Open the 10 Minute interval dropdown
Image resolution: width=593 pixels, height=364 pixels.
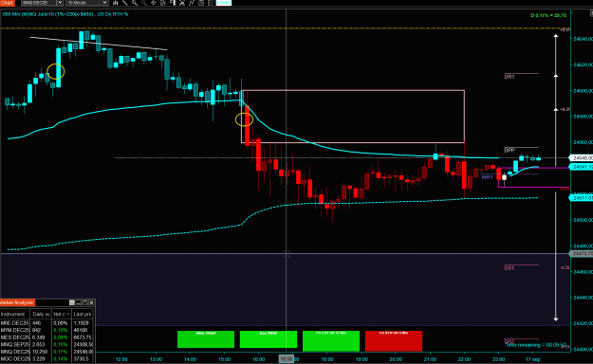(x=87, y=3)
